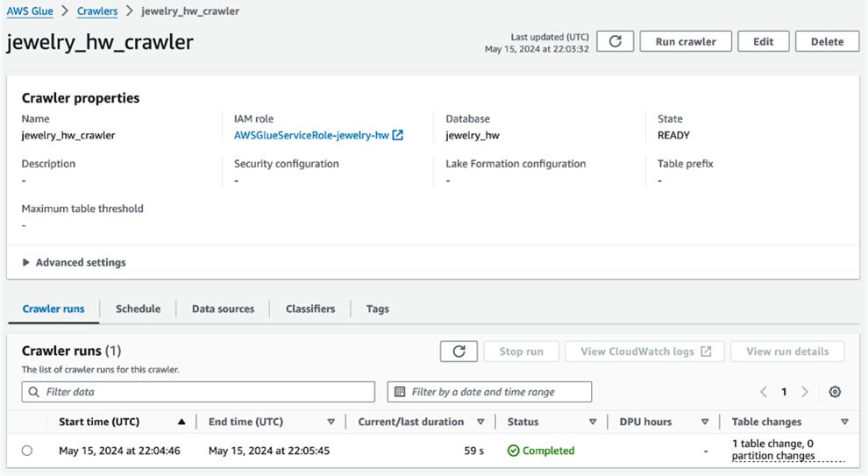Viewport: 868px width, 476px height.
Task: Refresh the Crawler runs list
Action: 459,352
